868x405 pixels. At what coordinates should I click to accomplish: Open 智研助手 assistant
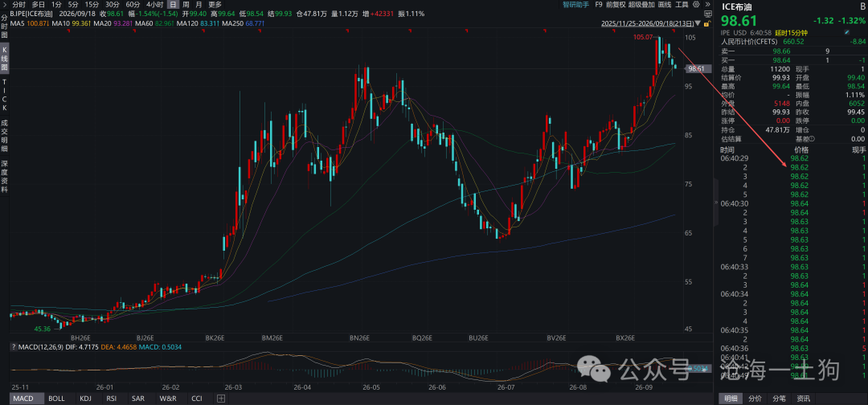[575, 5]
